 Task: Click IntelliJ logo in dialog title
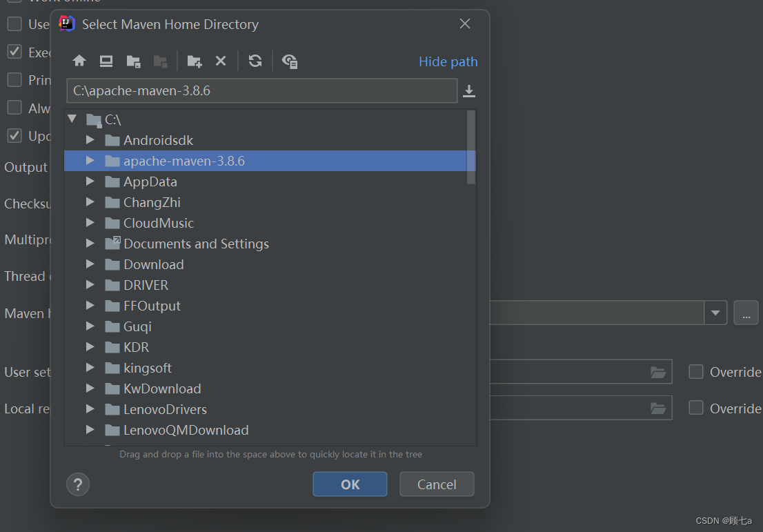tap(67, 23)
